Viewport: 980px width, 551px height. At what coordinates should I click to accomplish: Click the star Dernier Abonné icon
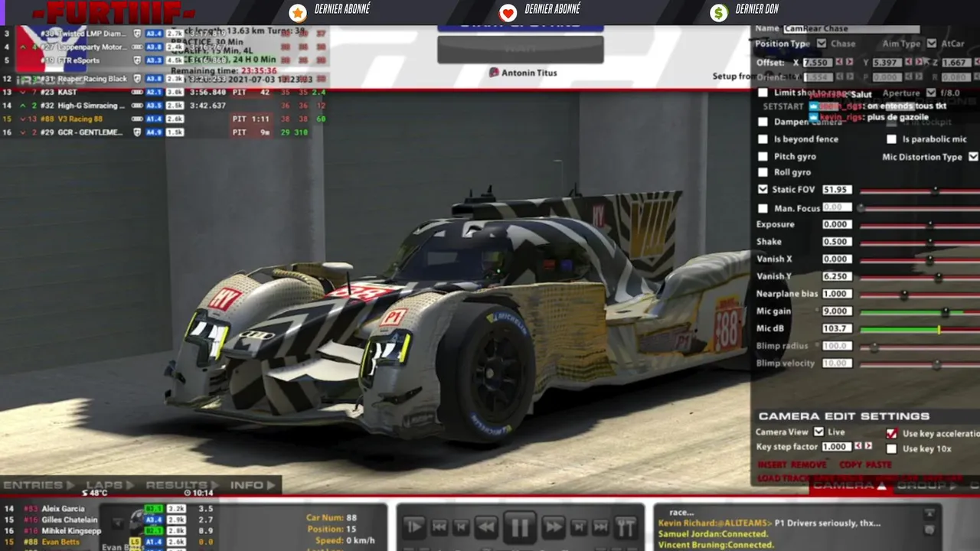click(298, 12)
